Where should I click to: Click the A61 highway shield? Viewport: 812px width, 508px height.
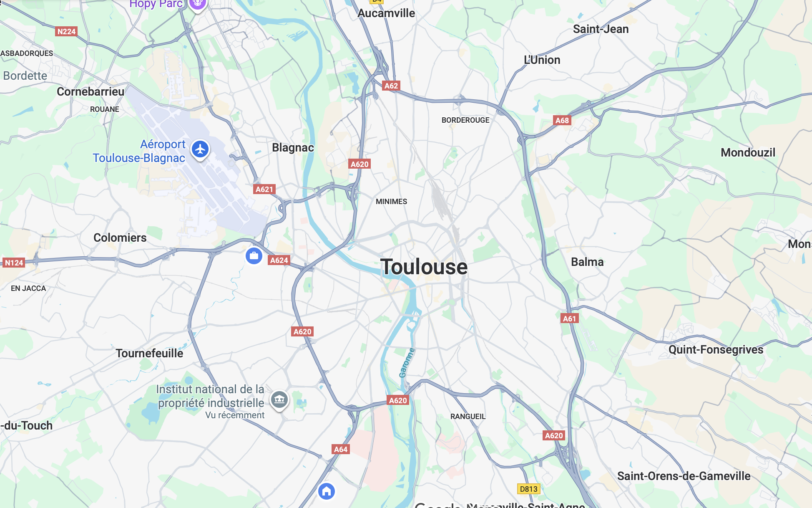click(570, 319)
